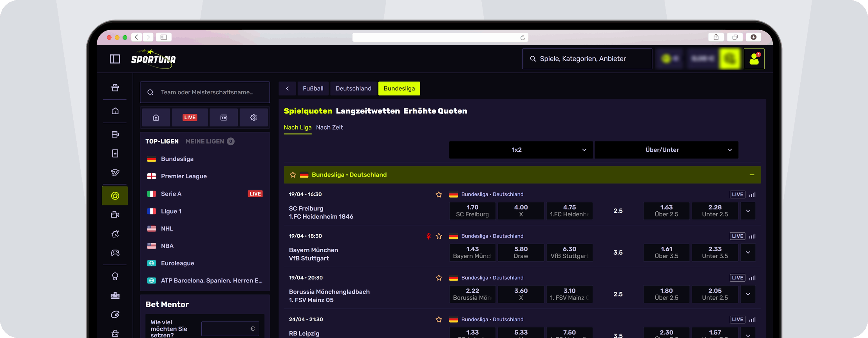Open the podium leaderboard icon
This screenshot has height=338, width=868.
[x=115, y=295]
